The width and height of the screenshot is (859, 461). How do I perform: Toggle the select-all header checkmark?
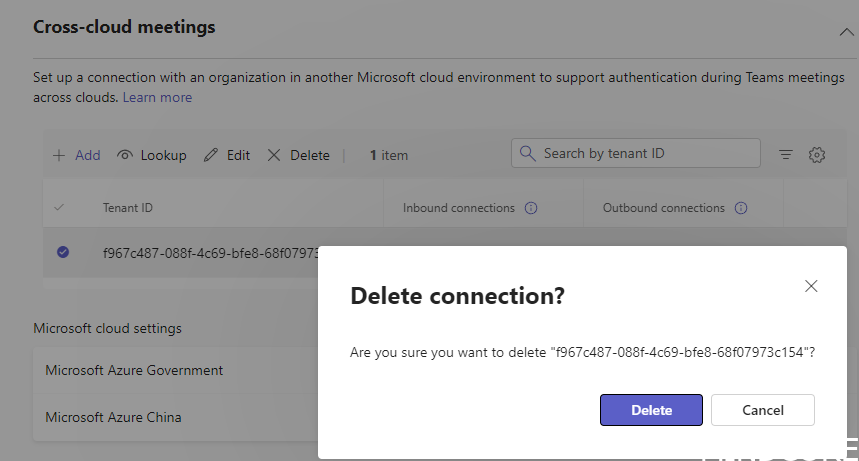coord(58,208)
